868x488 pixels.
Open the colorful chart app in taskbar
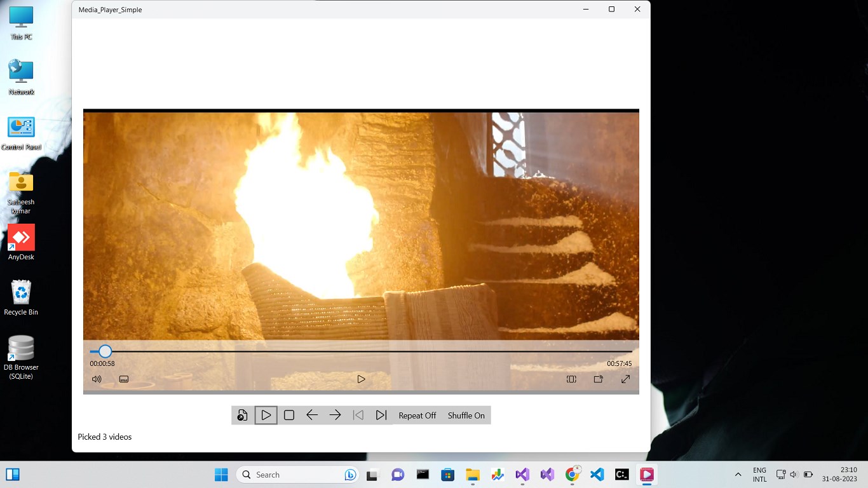pyautogui.click(x=498, y=475)
